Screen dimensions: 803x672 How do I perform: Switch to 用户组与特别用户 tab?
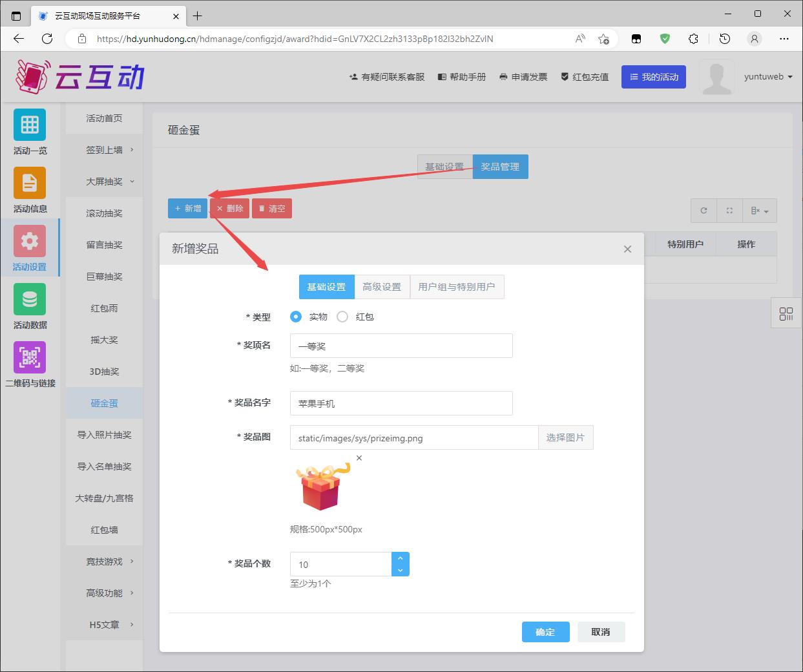click(457, 287)
